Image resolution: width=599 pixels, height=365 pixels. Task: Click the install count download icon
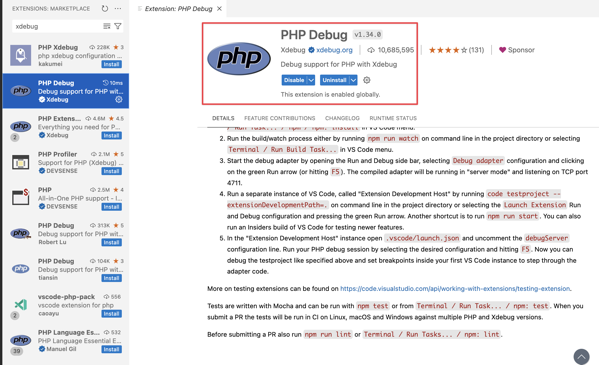pos(371,50)
